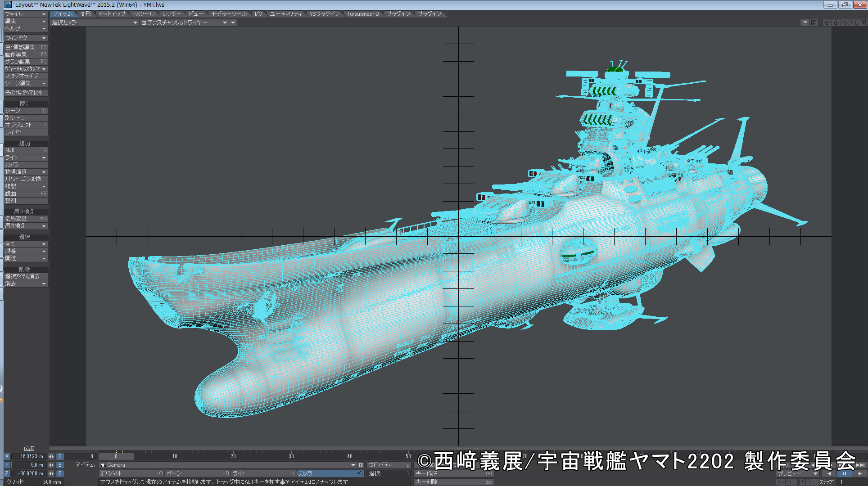The height and width of the screenshot is (486, 868).
Task: Select the viewport rotate icon
Action: [845, 22]
